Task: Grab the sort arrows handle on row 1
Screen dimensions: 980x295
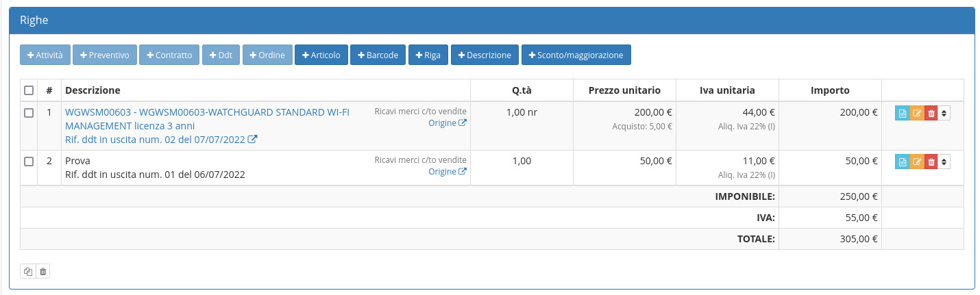Action: [944, 114]
